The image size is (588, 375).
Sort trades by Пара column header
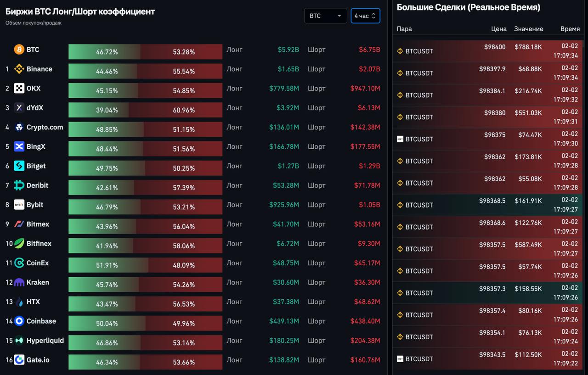click(404, 28)
